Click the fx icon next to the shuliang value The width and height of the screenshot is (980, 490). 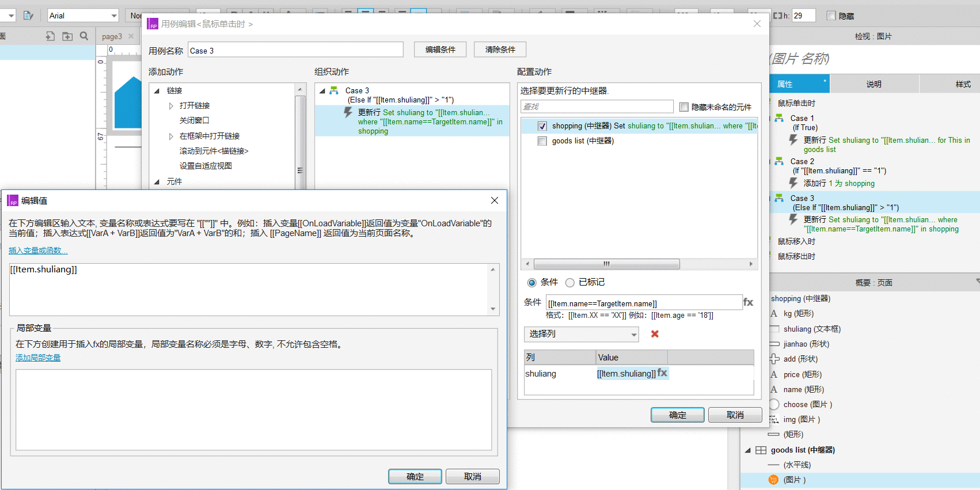point(662,373)
